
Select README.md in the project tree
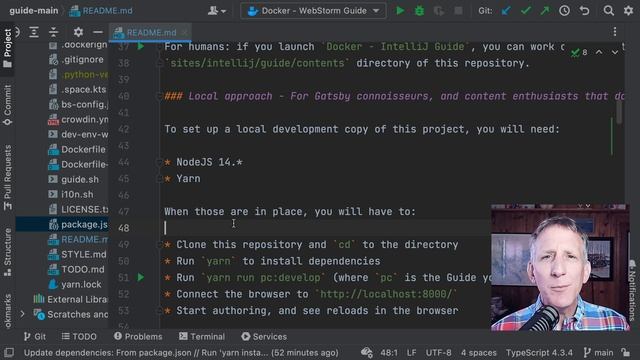pos(78,240)
